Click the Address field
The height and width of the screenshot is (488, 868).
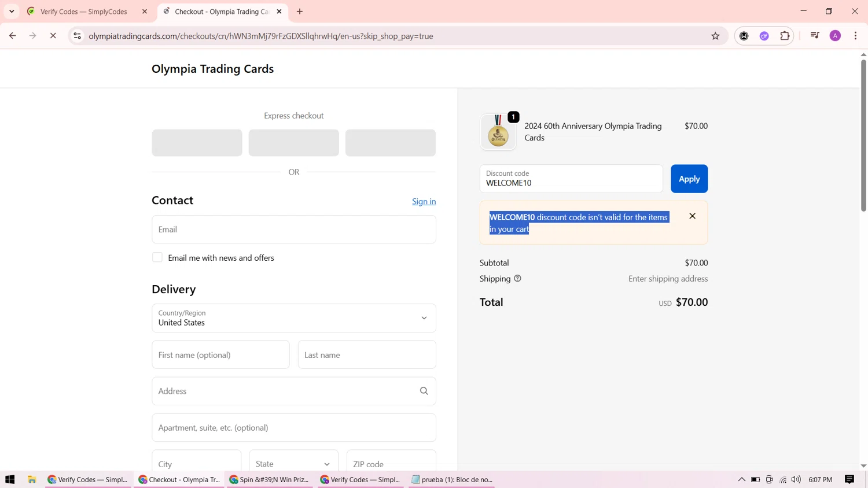click(x=294, y=391)
